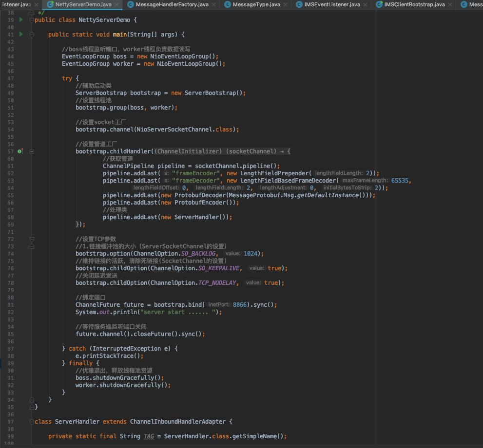Image resolution: width=483 pixels, height=448 pixels.
Task: Close the MessageType.java tab with its x
Action: [285, 5]
